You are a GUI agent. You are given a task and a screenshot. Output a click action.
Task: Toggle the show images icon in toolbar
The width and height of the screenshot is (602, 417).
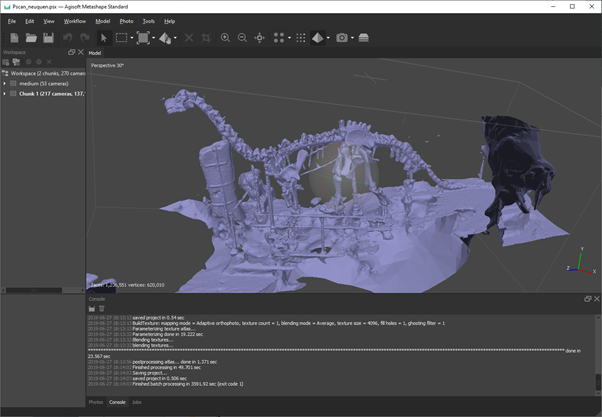coord(364,38)
